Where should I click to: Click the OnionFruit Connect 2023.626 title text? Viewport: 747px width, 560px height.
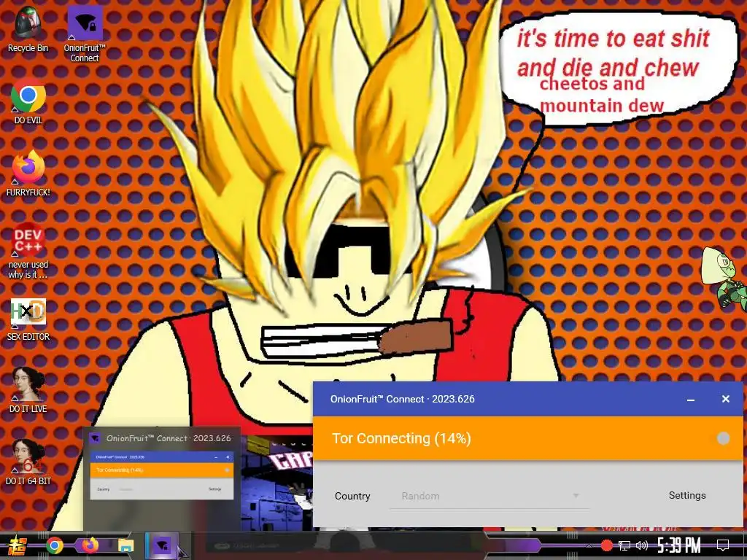403,399
